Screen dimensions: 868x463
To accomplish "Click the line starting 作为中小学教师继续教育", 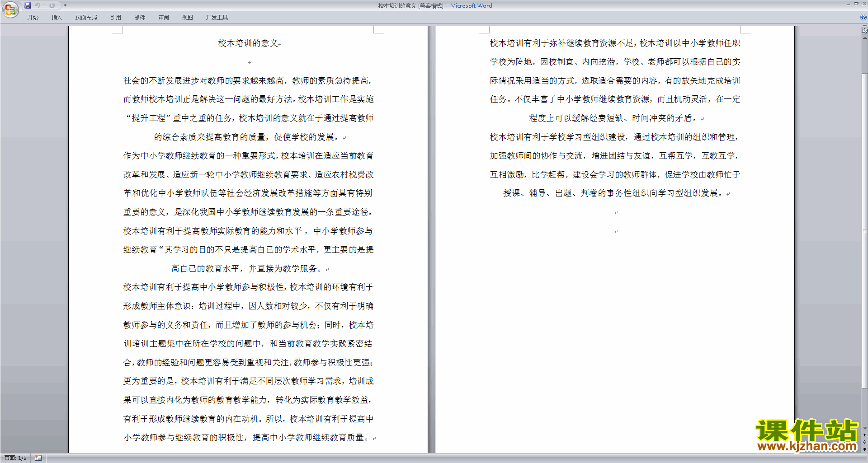I will coord(248,156).
